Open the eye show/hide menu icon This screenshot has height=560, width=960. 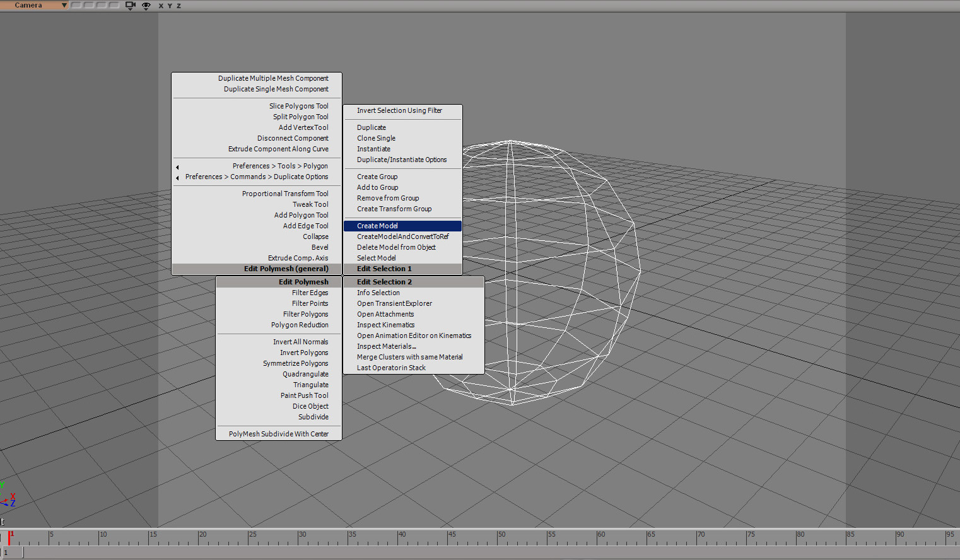click(x=146, y=5)
